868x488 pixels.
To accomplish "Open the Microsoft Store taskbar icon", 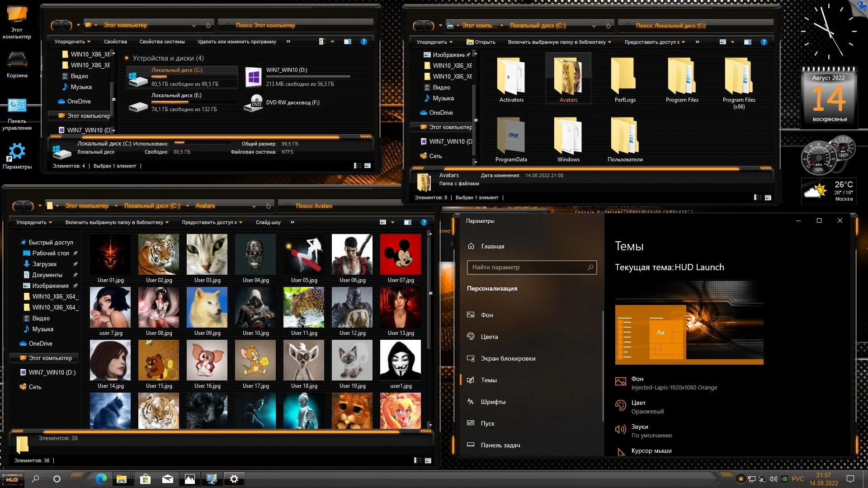I will 145,479.
